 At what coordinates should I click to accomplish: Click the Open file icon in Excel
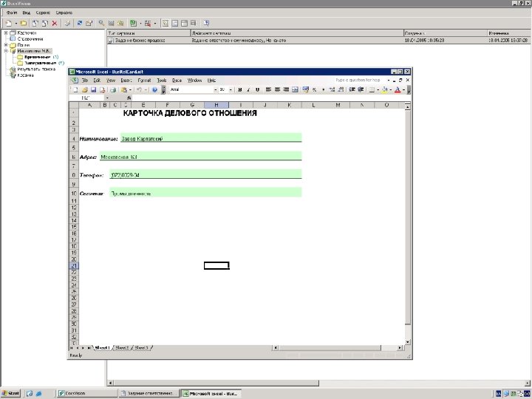[x=84, y=89]
